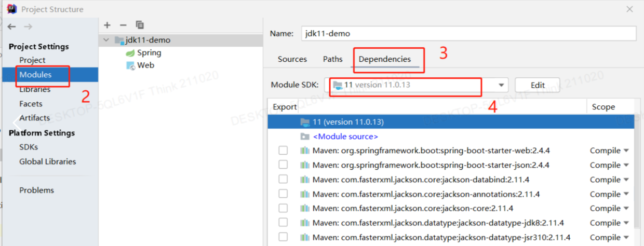Viewport: 644px width, 246px height.
Task: Open Global Libraries under Platform Settings
Action: tap(47, 161)
